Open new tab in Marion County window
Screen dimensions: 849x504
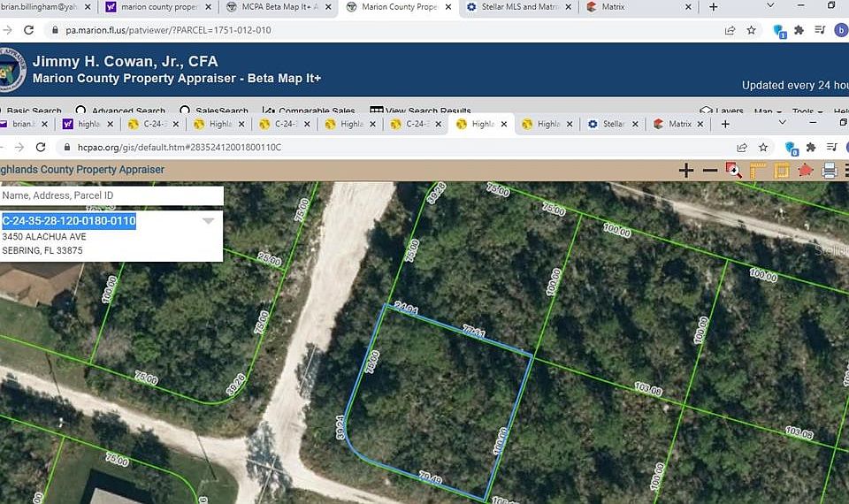713,7
